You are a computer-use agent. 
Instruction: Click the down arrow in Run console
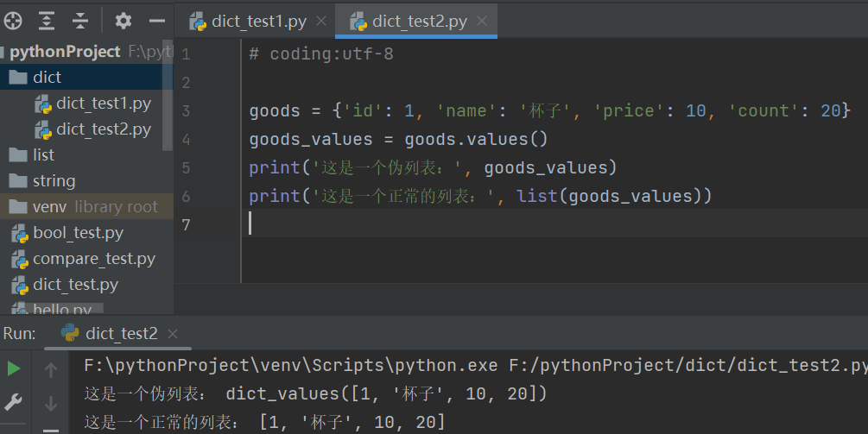[x=51, y=403]
